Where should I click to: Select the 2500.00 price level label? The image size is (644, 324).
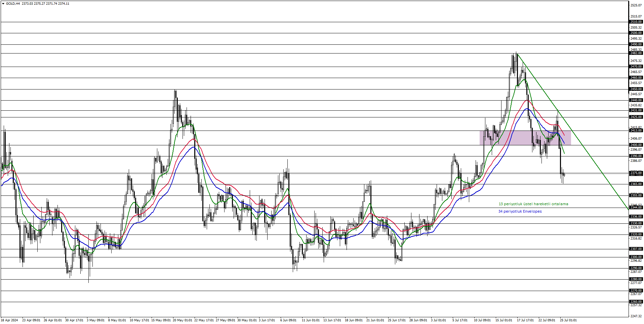pyautogui.click(x=636, y=33)
